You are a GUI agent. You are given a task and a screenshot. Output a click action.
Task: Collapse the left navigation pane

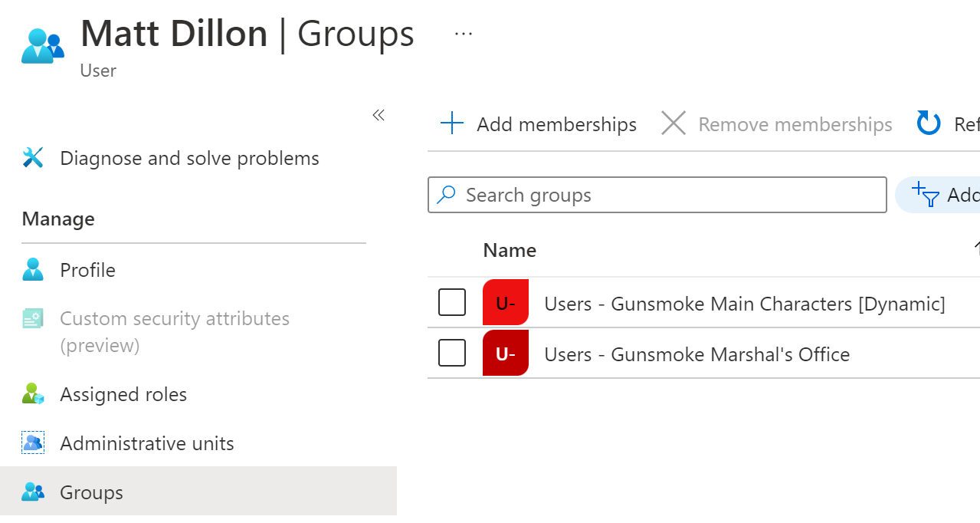click(x=378, y=114)
